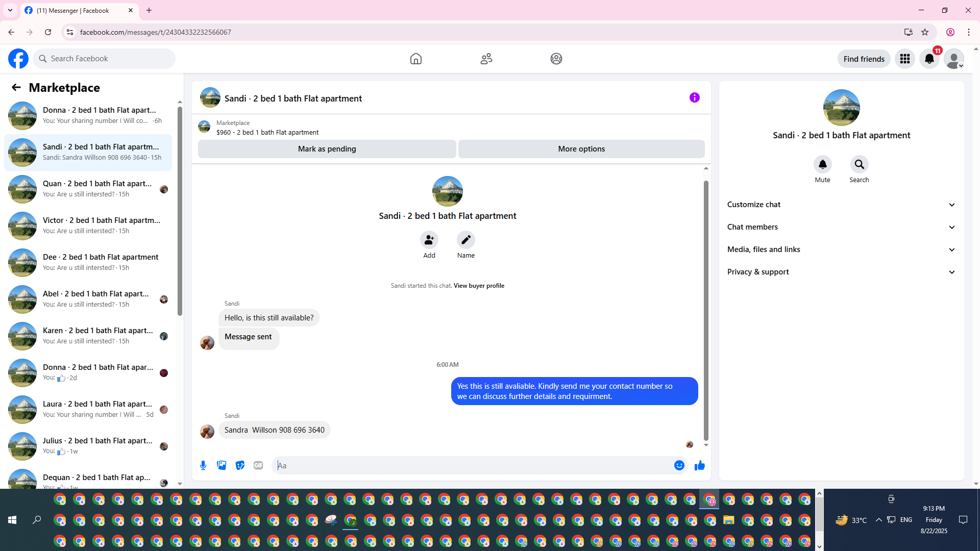Search in conversation using magnifier icon

pos(859,164)
